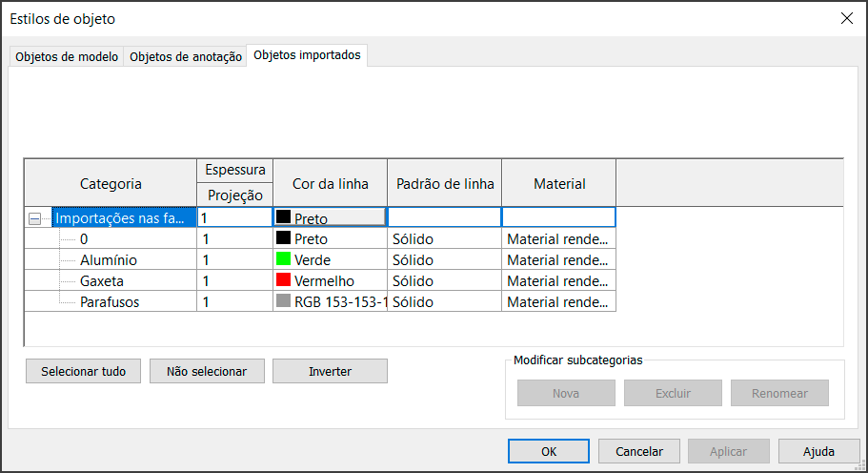Confirm the dialog with OK

pos(548,451)
